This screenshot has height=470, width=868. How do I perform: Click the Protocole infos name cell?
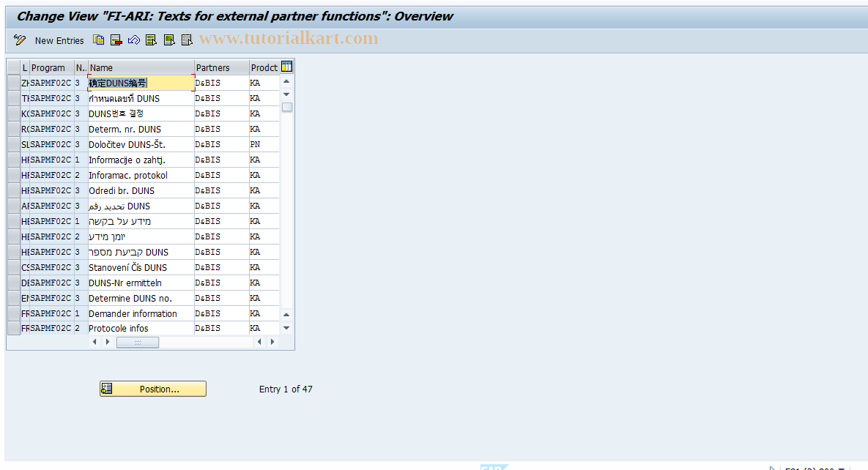pyautogui.click(x=141, y=328)
